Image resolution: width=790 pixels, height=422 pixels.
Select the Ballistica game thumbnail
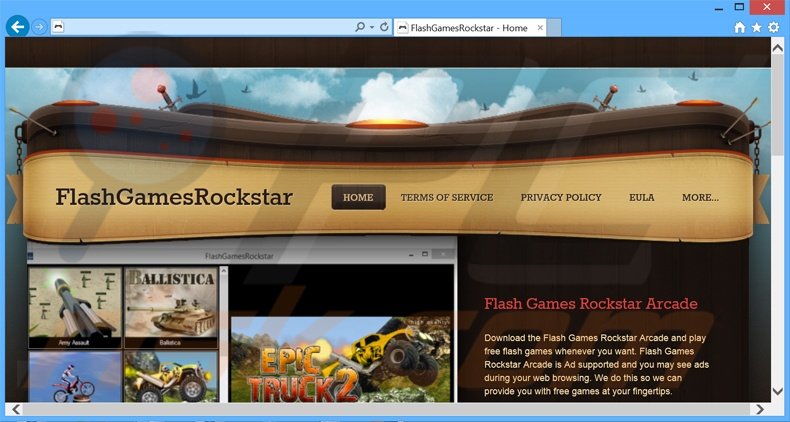pyautogui.click(x=171, y=307)
